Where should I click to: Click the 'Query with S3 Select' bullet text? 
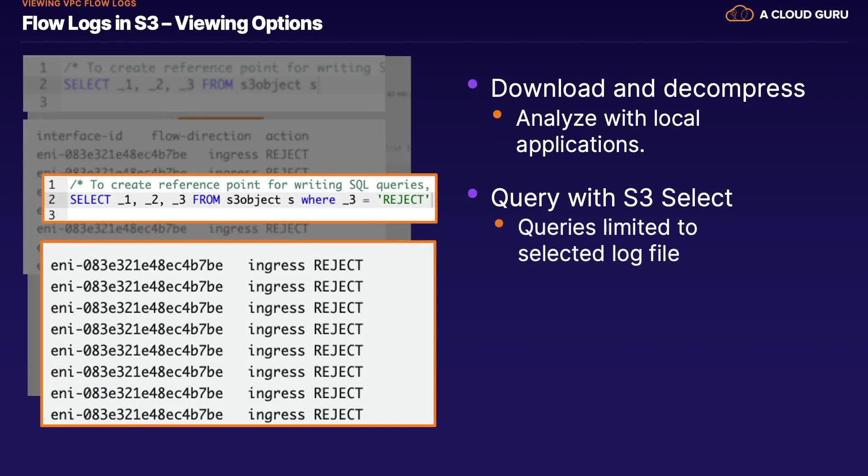point(612,198)
